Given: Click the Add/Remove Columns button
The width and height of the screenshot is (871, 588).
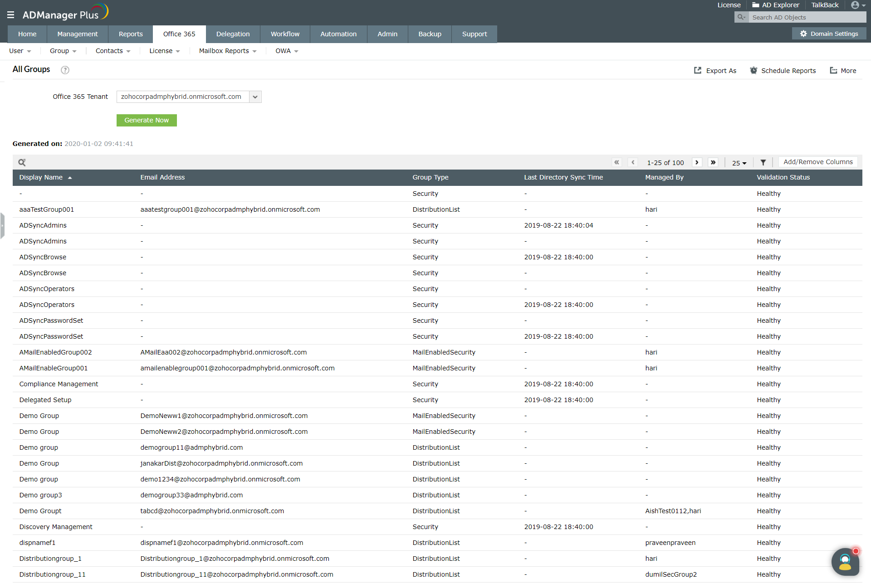Looking at the screenshot, I should tap(818, 162).
